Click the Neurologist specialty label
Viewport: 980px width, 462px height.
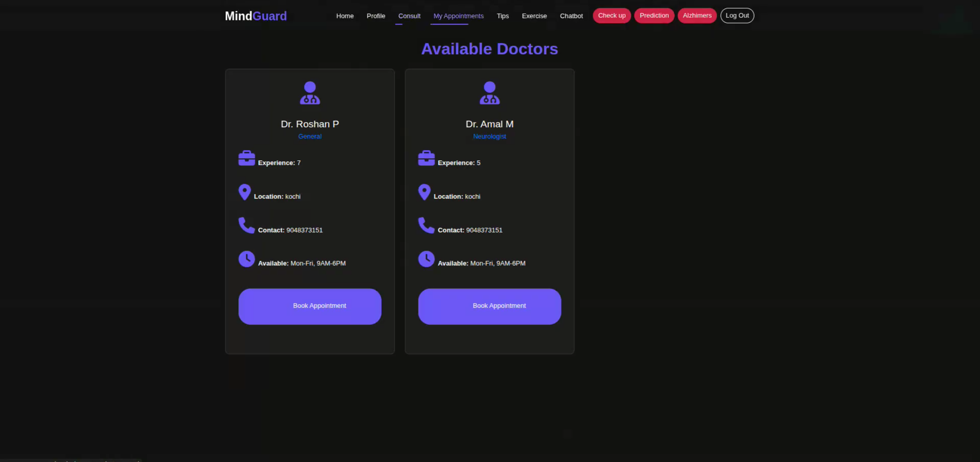tap(490, 136)
